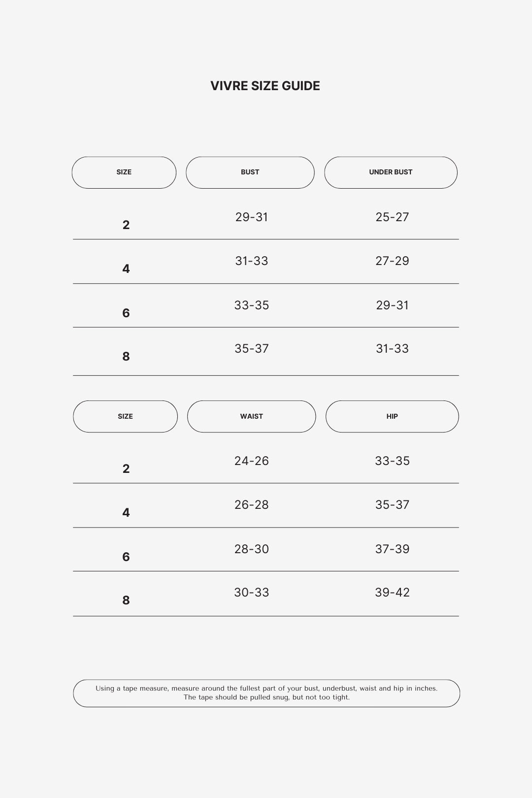The width and height of the screenshot is (532, 798).
Task: Click size 8 bust value 35-37
Action: point(252,349)
